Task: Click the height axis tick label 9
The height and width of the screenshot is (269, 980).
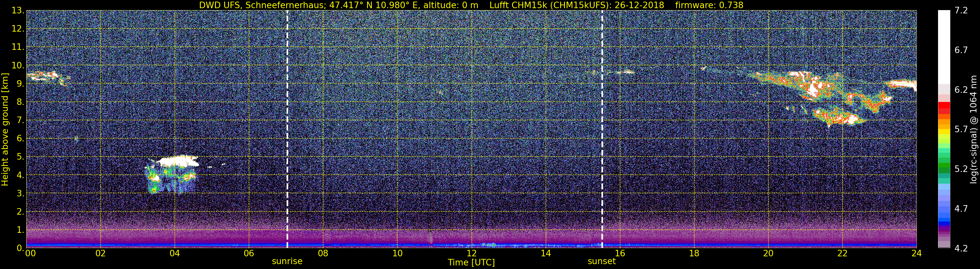Action: pyautogui.click(x=20, y=84)
